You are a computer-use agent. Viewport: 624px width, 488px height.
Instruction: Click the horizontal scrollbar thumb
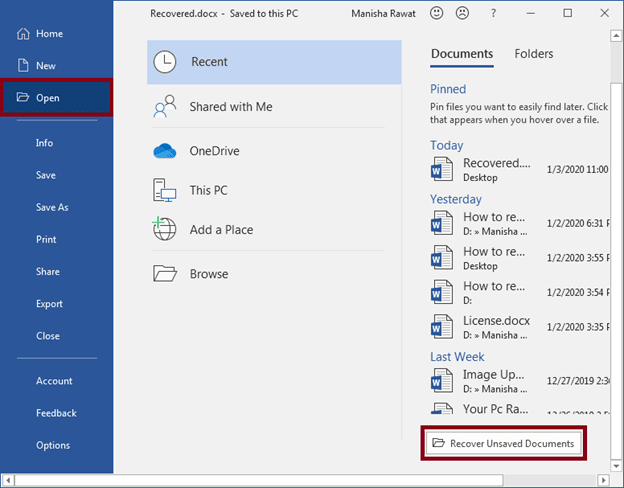click(259, 480)
